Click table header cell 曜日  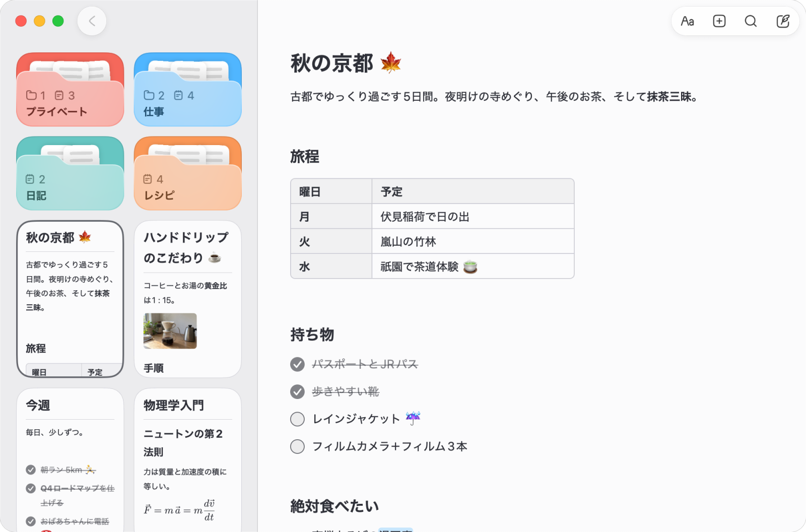click(x=331, y=191)
